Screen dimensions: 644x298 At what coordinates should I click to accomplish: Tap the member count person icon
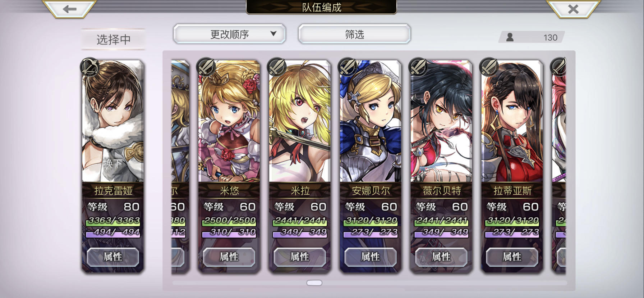click(x=510, y=37)
